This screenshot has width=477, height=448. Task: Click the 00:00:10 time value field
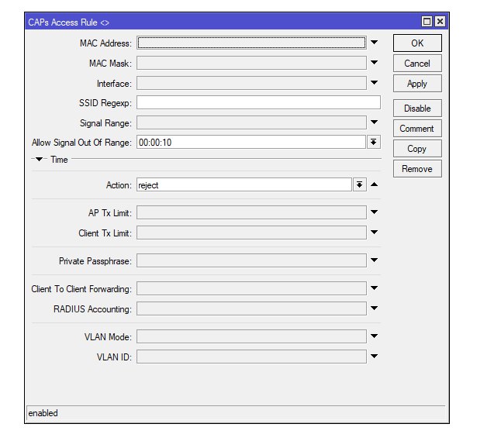(x=251, y=142)
